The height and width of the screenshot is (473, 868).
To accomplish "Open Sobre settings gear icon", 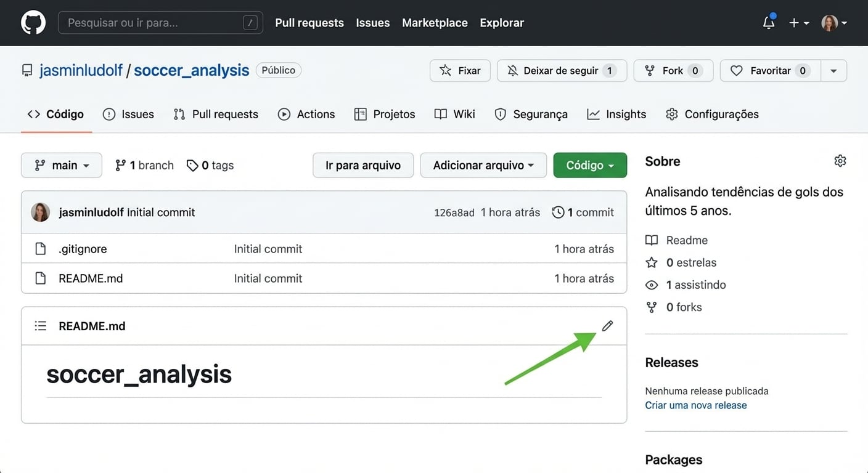I will click(840, 161).
